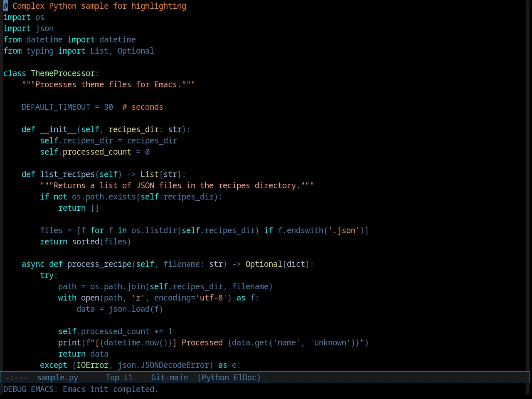The image size is (532, 399).
Task: Click 'os.listdir' in the list comprehension
Action: (x=154, y=230)
